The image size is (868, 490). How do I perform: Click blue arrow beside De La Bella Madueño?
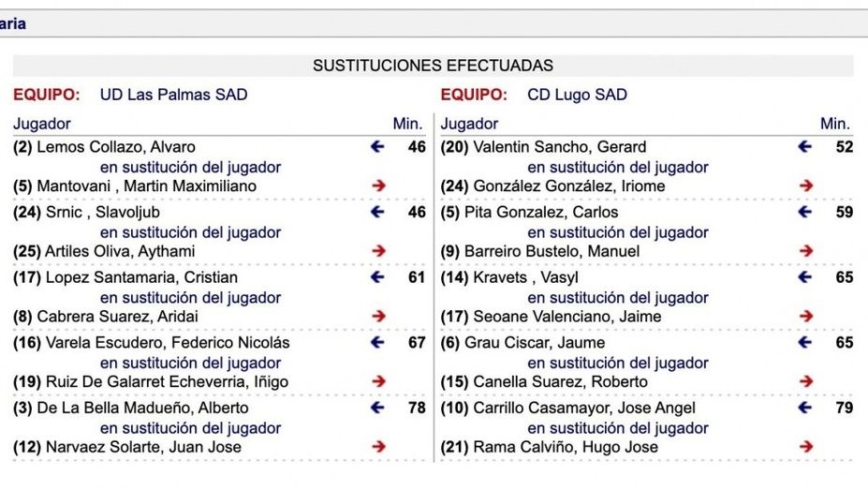coord(377,408)
